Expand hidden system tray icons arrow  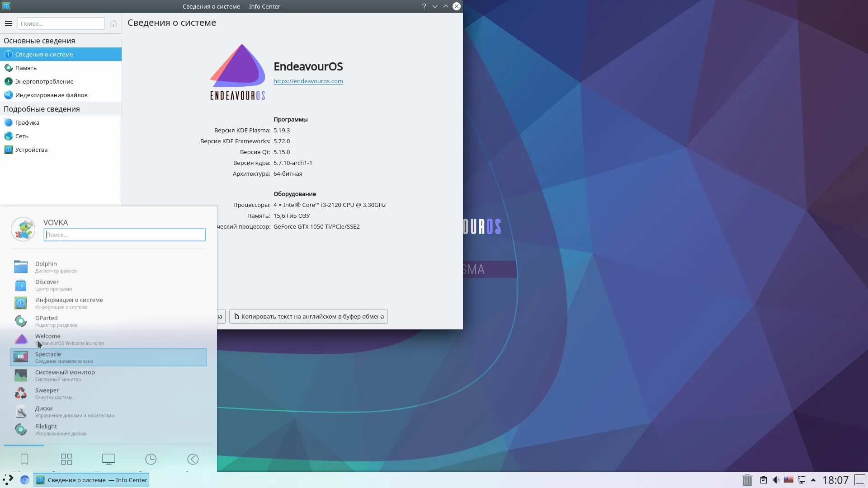813,480
